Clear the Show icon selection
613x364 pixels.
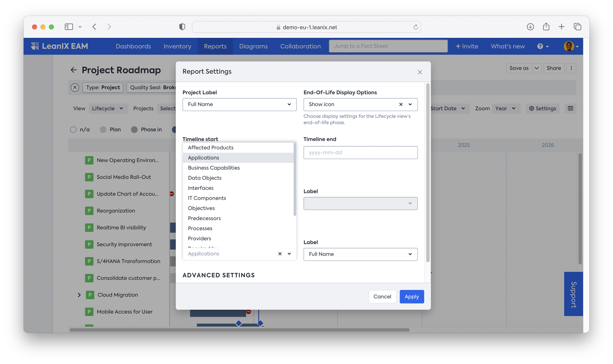[x=401, y=105]
